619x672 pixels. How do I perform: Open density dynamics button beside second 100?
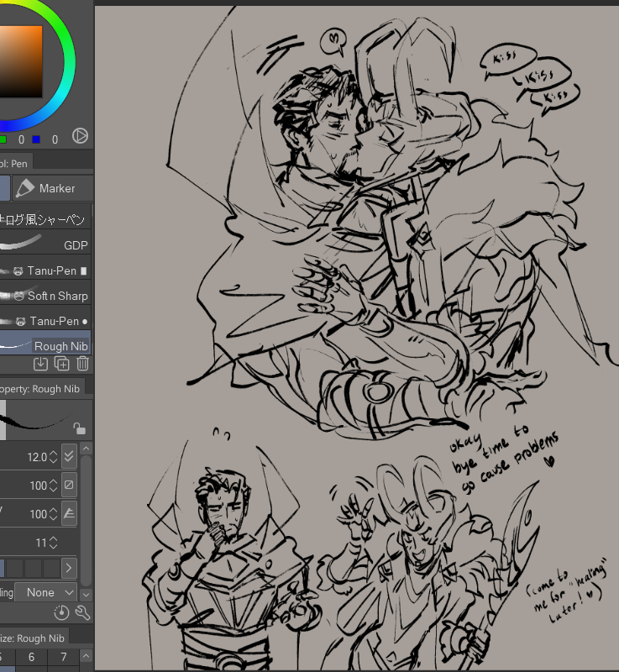click(x=69, y=514)
